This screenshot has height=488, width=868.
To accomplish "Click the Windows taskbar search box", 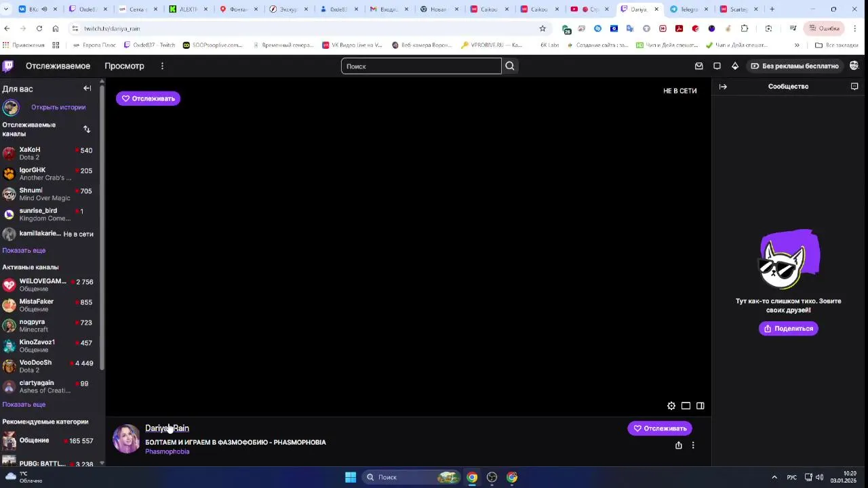I will tap(410, 477).
